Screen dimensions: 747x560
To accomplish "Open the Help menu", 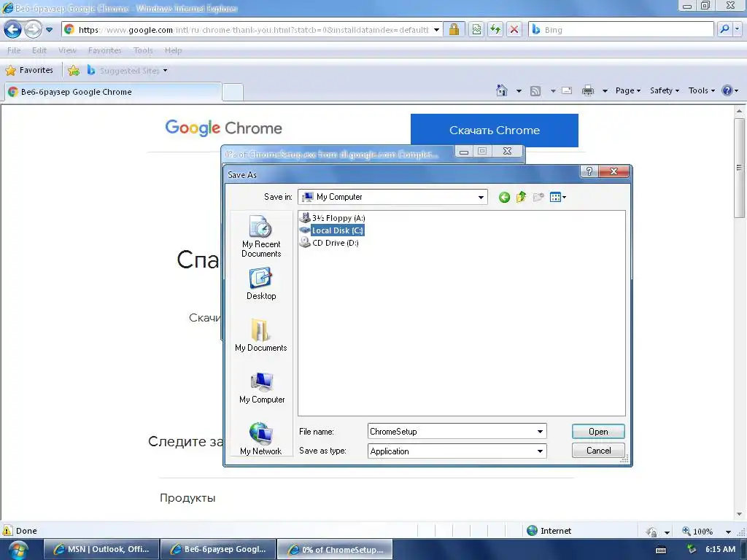I will (x=174, y=50).
